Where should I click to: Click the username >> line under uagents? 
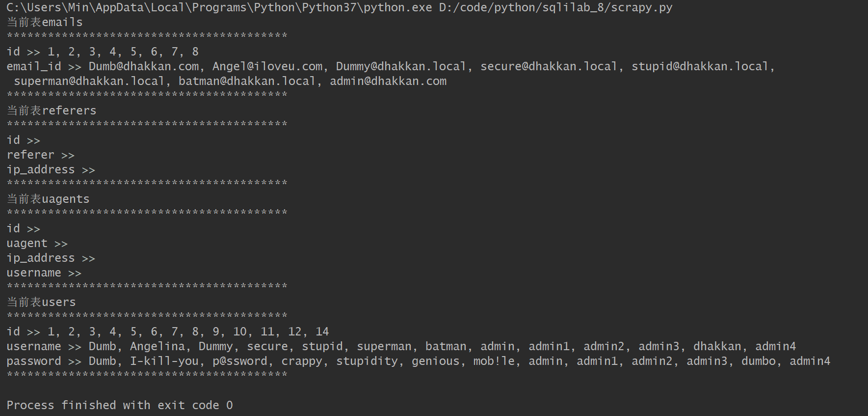click(x=44, y=273)
